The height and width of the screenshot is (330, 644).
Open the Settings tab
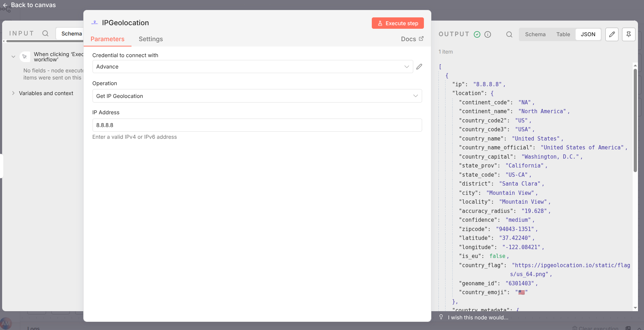tap(151, 39)
